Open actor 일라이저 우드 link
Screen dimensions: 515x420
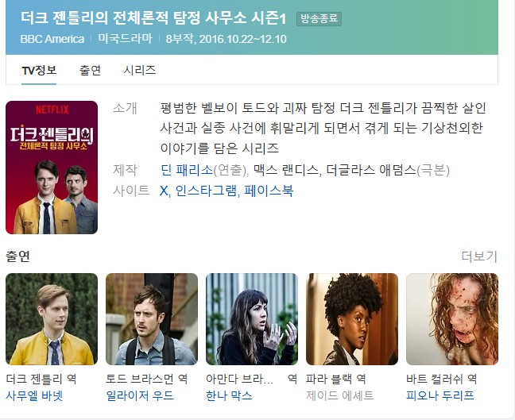140,395
